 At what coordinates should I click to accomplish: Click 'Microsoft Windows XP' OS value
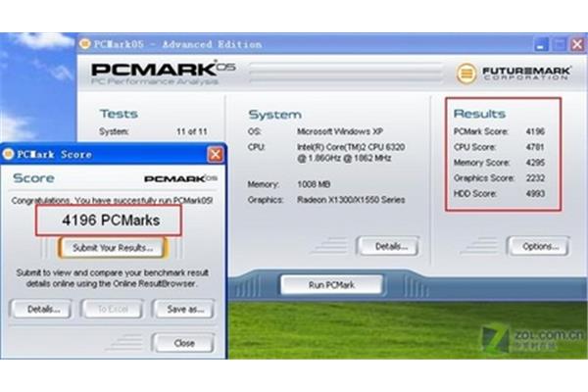pyautogui.click(x=340, y=131)
